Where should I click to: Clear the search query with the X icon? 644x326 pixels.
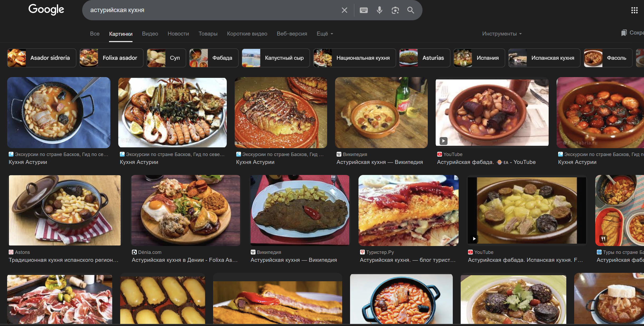click(x=344, y=10)
